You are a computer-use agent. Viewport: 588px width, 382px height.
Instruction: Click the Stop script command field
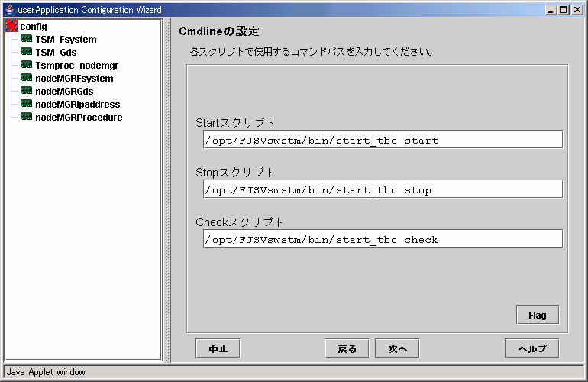tap(383, 189)
